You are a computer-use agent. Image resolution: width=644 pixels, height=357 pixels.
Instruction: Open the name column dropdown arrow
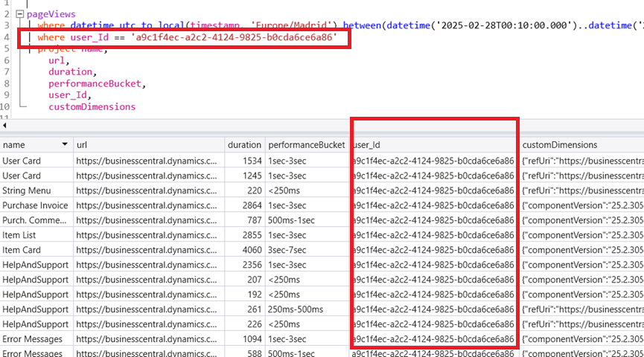point(65,144)
